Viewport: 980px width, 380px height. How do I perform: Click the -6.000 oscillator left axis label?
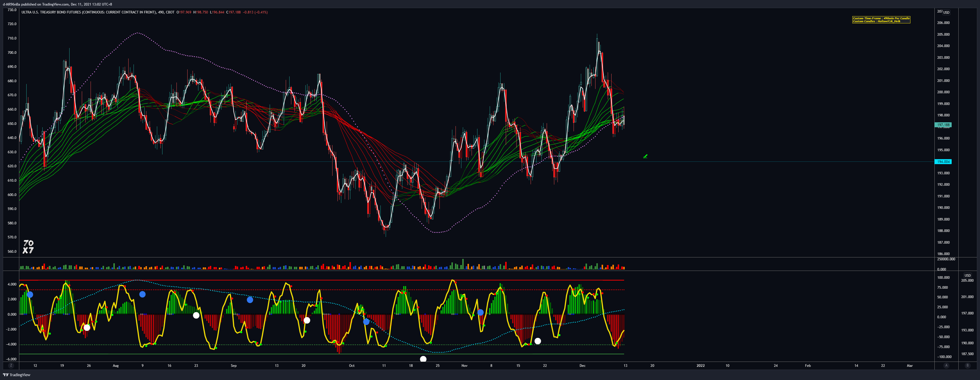11,359
